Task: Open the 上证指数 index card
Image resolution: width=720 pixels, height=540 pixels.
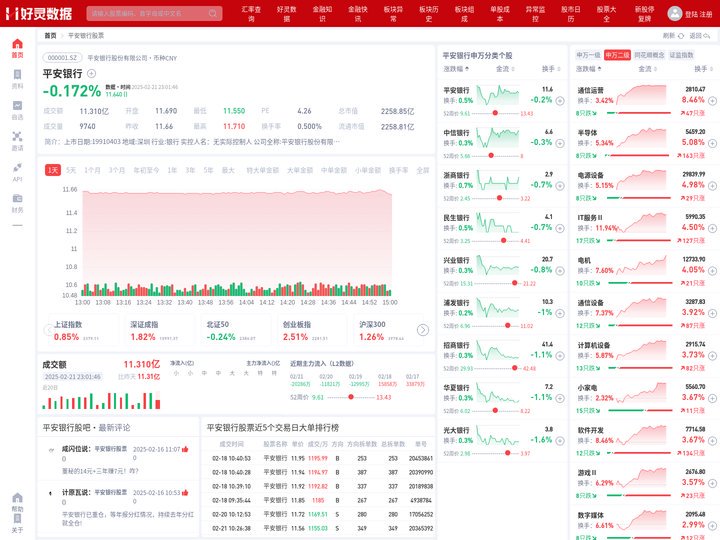Action: pos(82,331)
